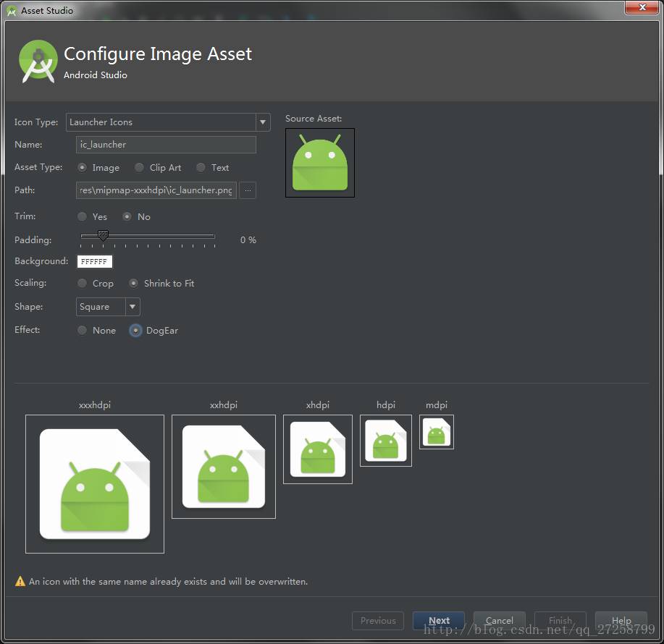This screenshot has width=664, height=644.
Task: Click the Padding slider handle
Action: coord(103,235)
